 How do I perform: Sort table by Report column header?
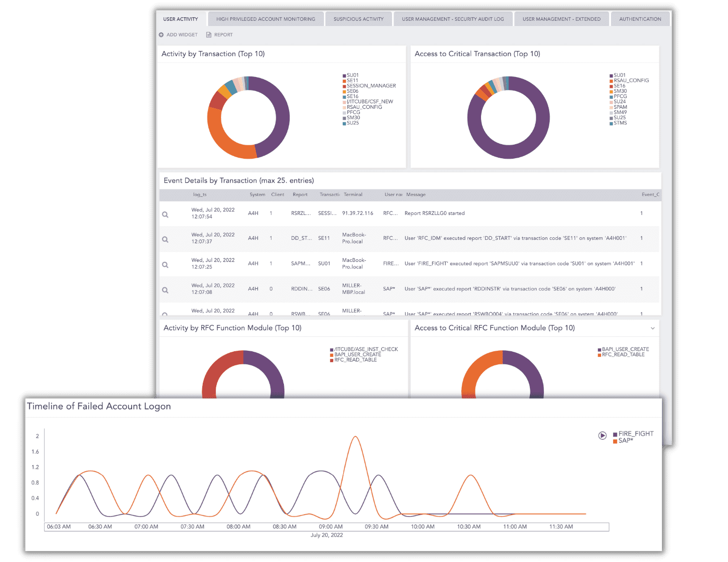(x=300, y=195)
